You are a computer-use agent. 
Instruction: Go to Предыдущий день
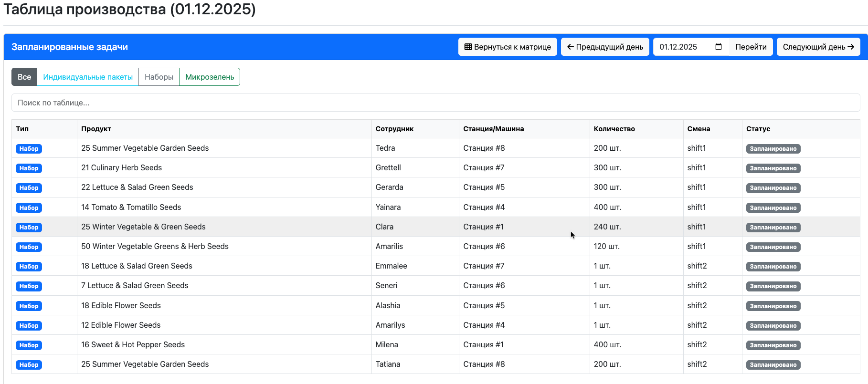click(x=604, y=47)
